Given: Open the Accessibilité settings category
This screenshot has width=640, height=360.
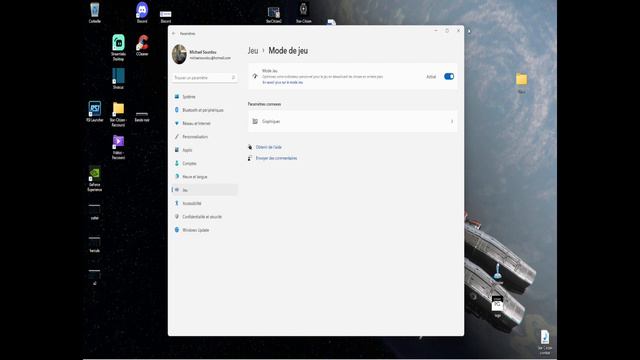Looking at the screenshot, I should click(204, 203).
